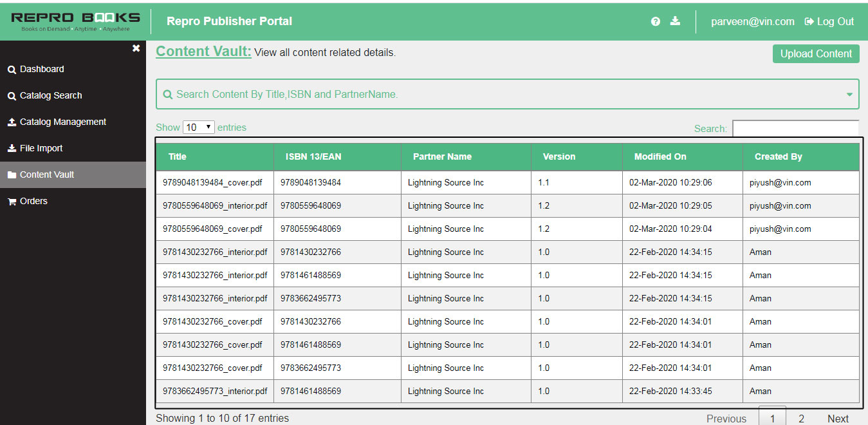Click the table Search input field
This screenshot has height=425, width=868.
tap(795, 128)
